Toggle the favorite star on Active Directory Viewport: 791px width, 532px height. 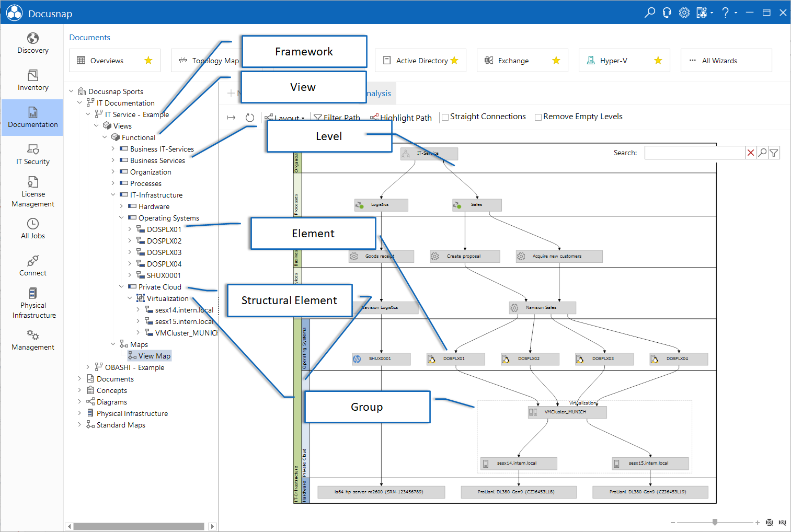coord(454,61)
